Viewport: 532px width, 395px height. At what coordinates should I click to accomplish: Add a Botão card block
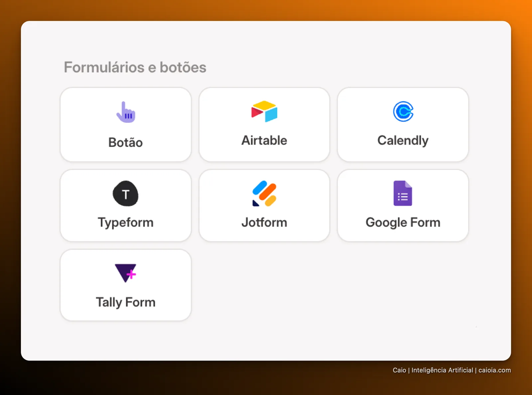point(126,125)
